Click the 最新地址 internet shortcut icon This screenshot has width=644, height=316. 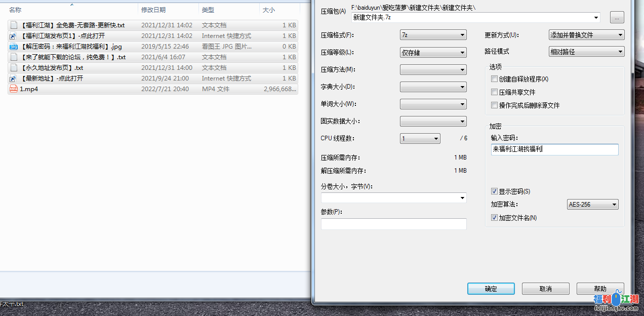coord(14,78)
